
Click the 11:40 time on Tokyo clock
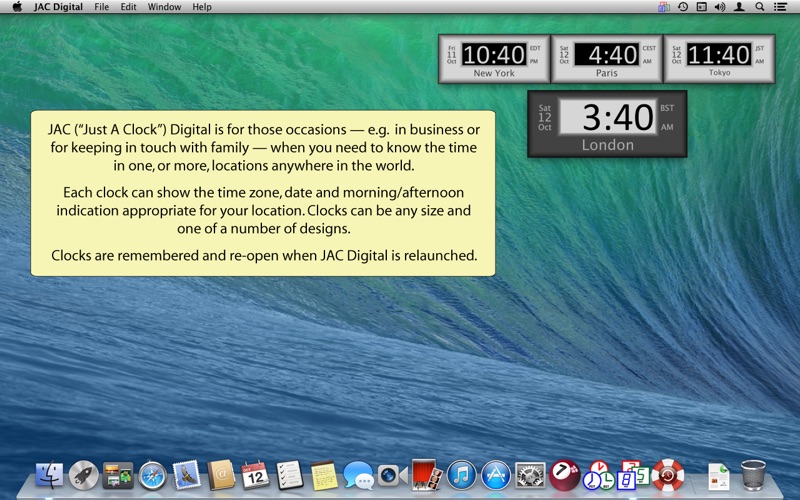tap(718, 55)
